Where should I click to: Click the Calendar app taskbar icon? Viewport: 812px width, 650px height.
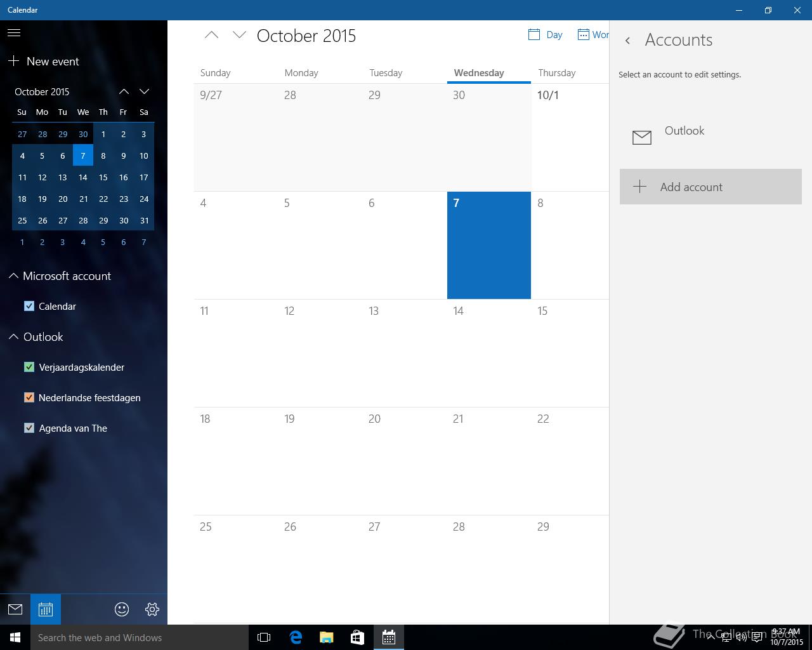point(389,637)
